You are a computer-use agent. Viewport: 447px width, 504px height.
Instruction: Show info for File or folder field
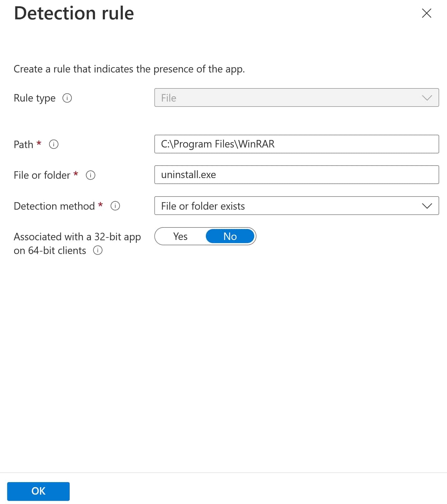click(90, 176)
